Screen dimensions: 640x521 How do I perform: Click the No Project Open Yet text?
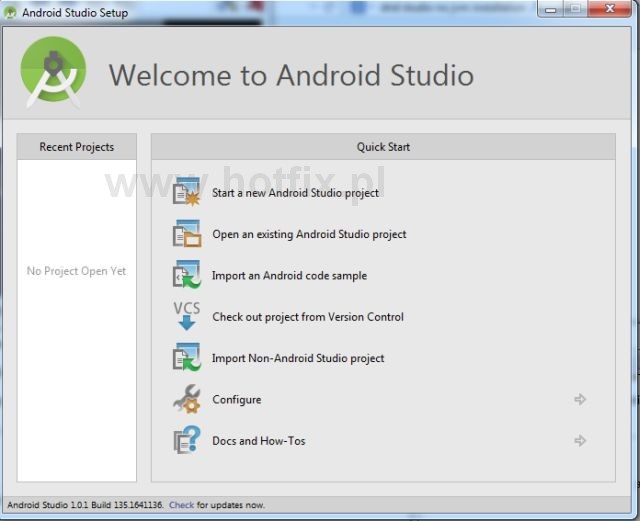tap(76, 271)
